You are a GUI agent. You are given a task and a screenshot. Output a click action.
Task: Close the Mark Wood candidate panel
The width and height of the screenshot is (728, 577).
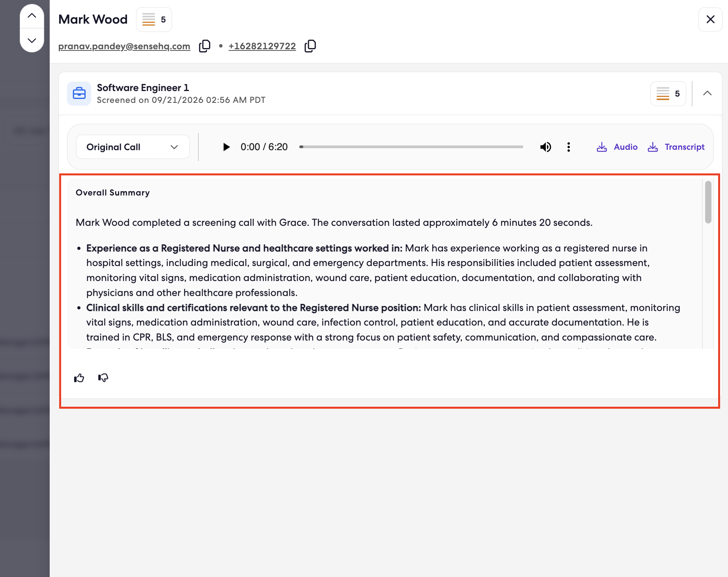pyautogui.click(x=710, y=19)
